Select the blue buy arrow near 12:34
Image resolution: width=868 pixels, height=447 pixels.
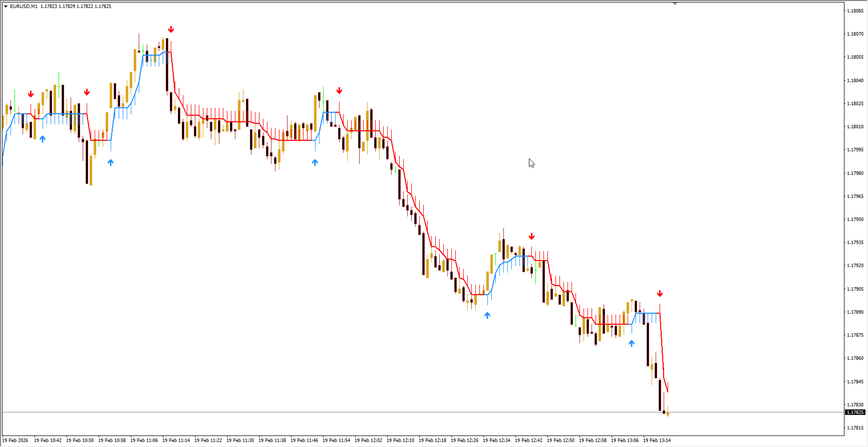tap(487, 315)
